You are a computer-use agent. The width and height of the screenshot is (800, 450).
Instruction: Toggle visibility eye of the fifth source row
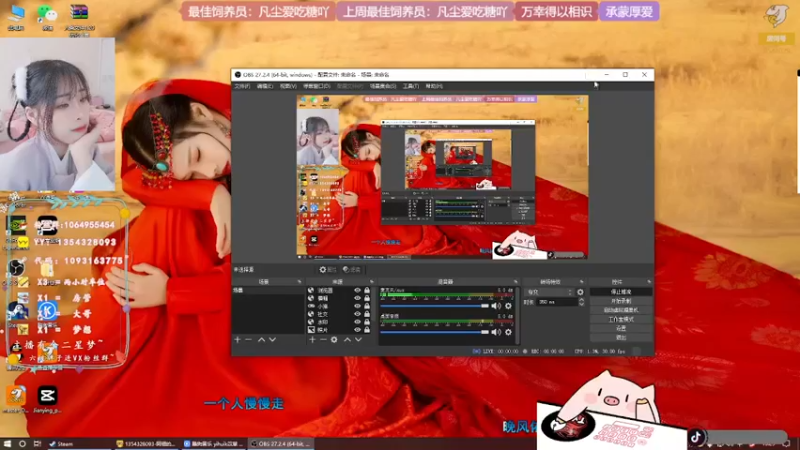[x=357, y=322]
